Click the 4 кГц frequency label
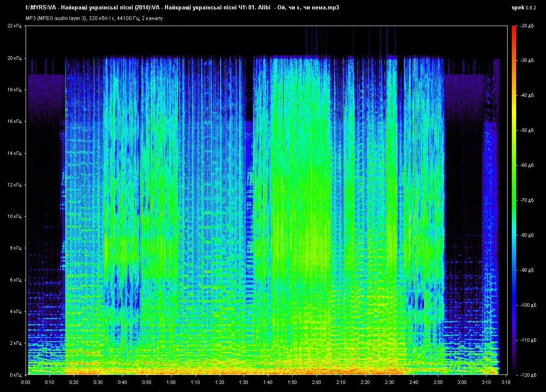This screenshot has height=392, width=546. point(15,311)
